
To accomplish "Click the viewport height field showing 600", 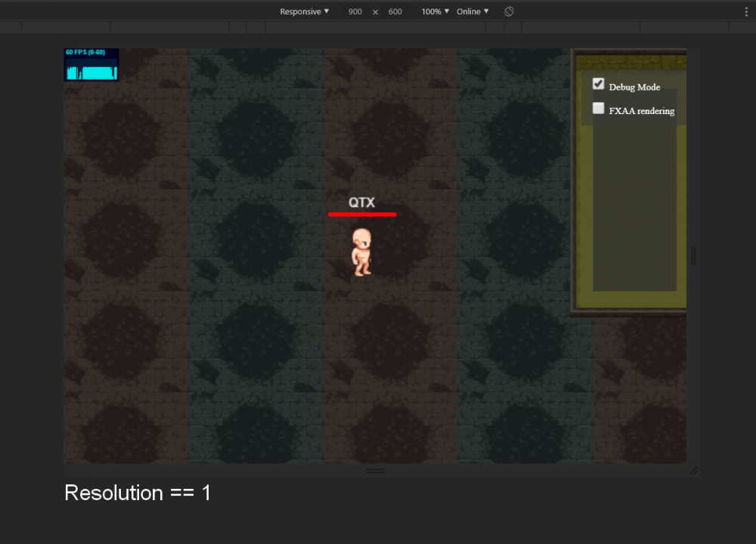I will 395,12.
